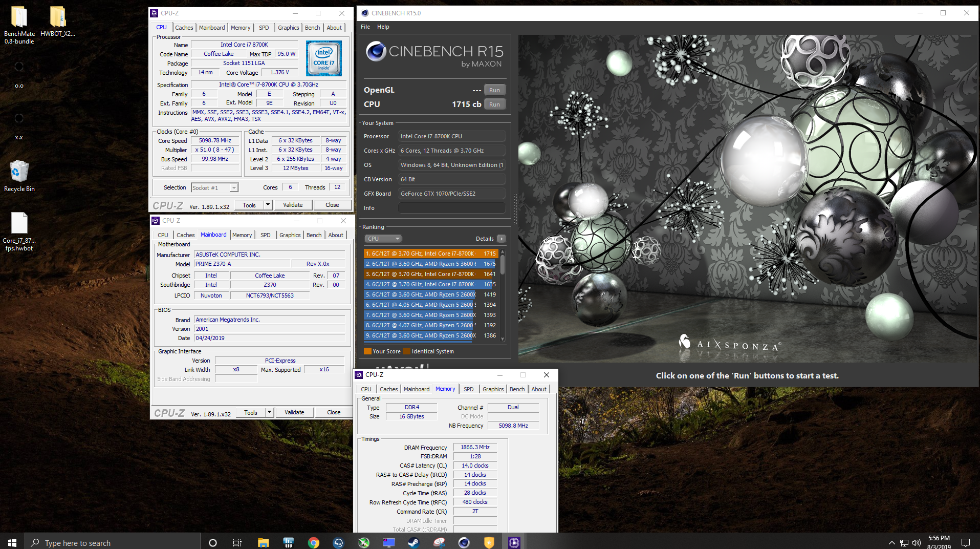Switch to Caches tab in top CPU-Z
Viewport: 980px width, 549px height.
click(184, 28)
